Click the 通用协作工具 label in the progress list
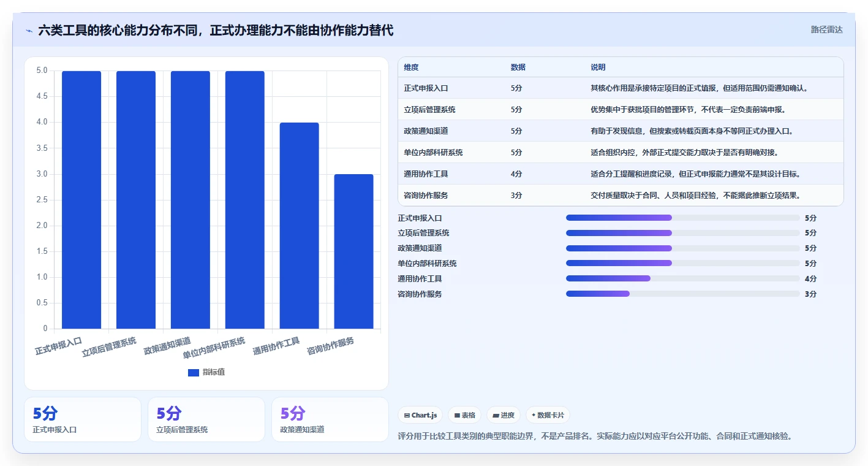This screenshot has height=466, width=868. click(420, 278)
